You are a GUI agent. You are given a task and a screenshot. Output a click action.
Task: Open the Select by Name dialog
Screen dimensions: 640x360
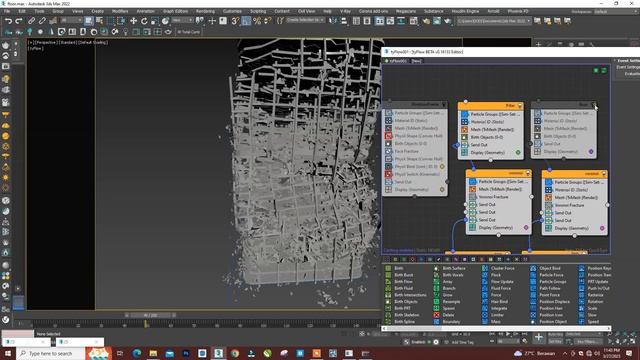99,21
